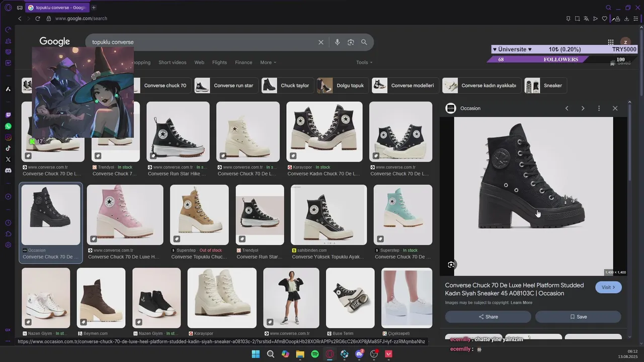Reload the page with the refresh icon

38,19
